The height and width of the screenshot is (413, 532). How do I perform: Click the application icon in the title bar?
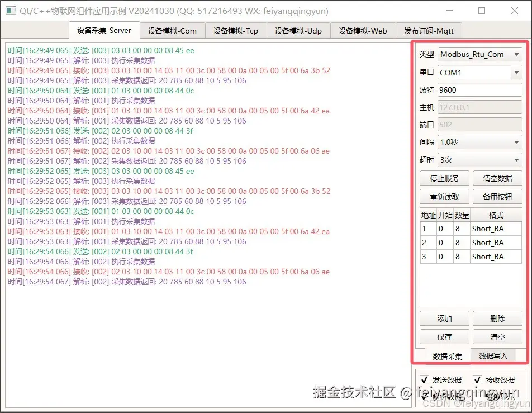coord(10,11)
